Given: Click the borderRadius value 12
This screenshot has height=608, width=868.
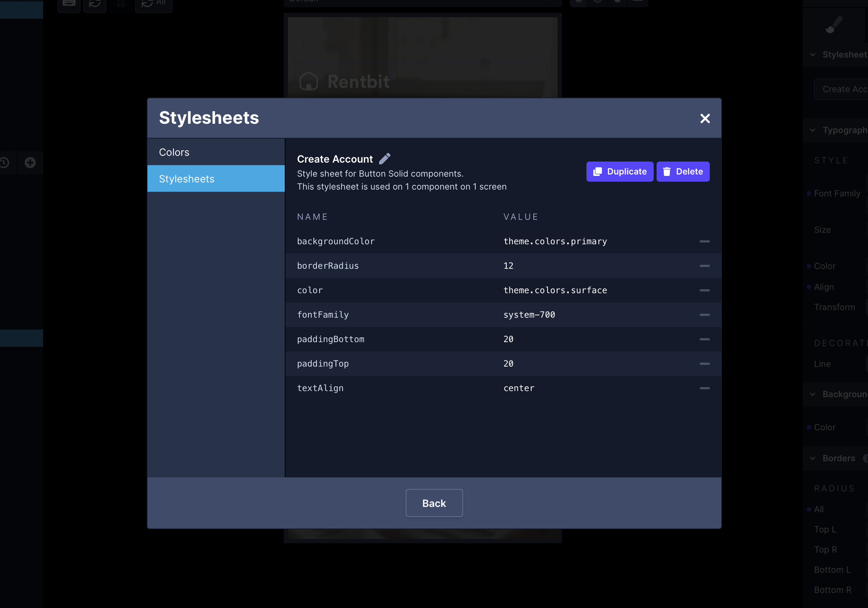Looking at the screenshot, I should [508, 266].
